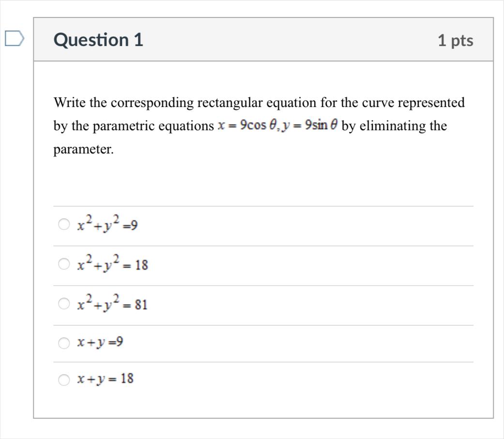Viewport: 504px width, 439px height.
Task: Click the radio button beside x²+y²=81
Action: [x=63, y=303]
